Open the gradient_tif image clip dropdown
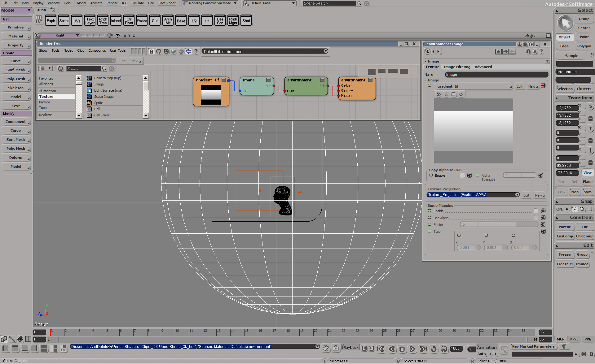Viewport: 595px width, 364px height. [x=474, y=86]
